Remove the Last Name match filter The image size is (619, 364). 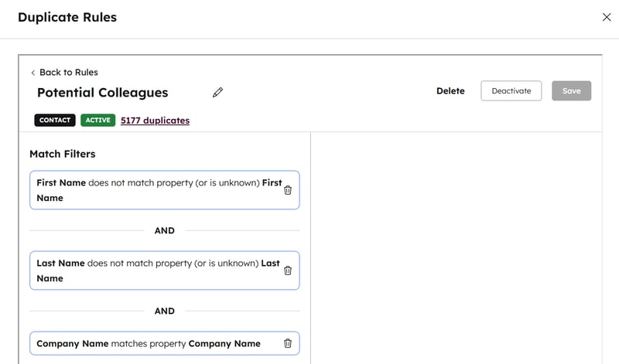[x=288, y=270]
